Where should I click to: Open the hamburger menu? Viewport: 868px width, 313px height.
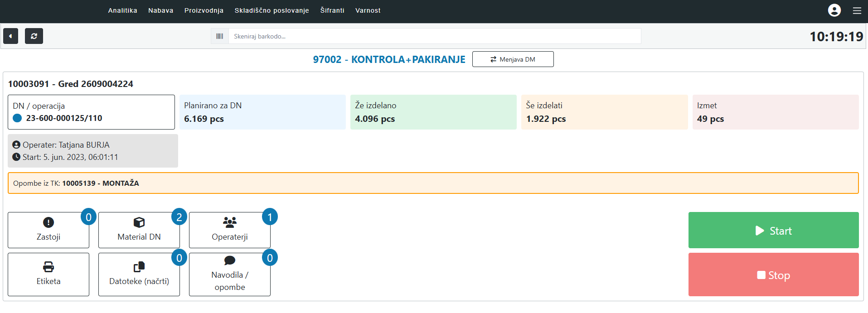point(857,10)
